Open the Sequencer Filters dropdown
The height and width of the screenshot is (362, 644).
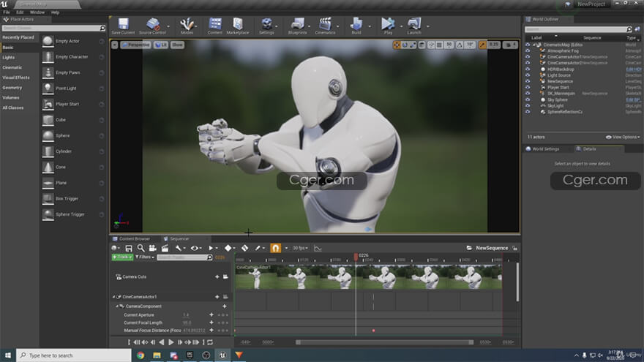[x=145, y=257]
